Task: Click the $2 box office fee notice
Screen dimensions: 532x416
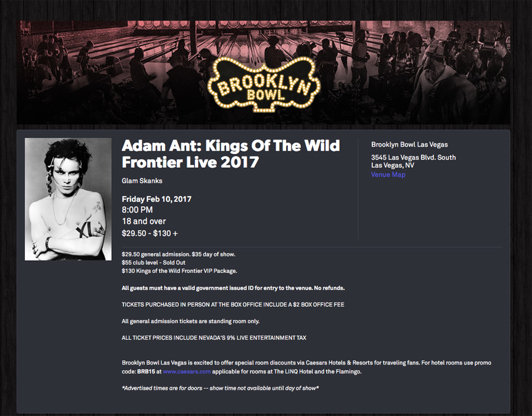Action: click(233, 305)
